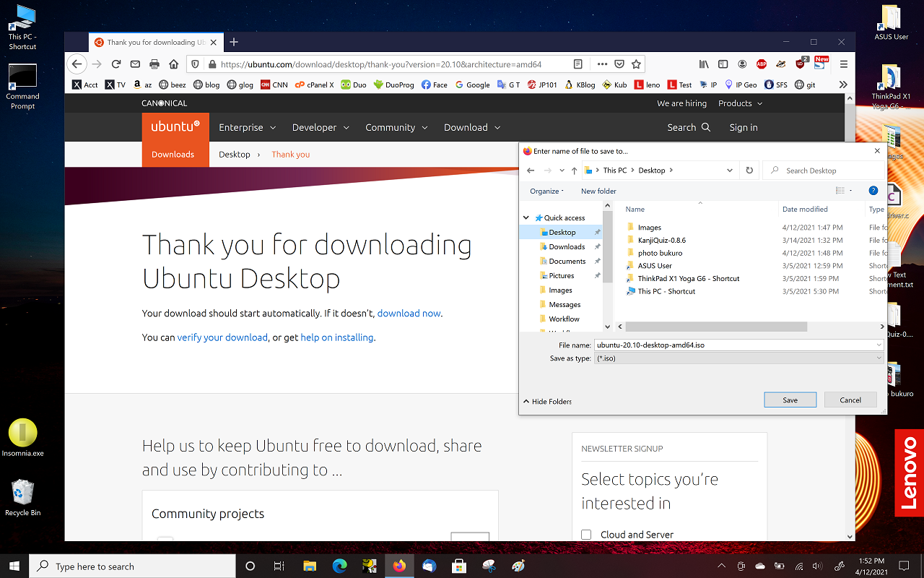
Task: Open Task View on taskbar
Action: pyautogui.click(x=279, y=566)
